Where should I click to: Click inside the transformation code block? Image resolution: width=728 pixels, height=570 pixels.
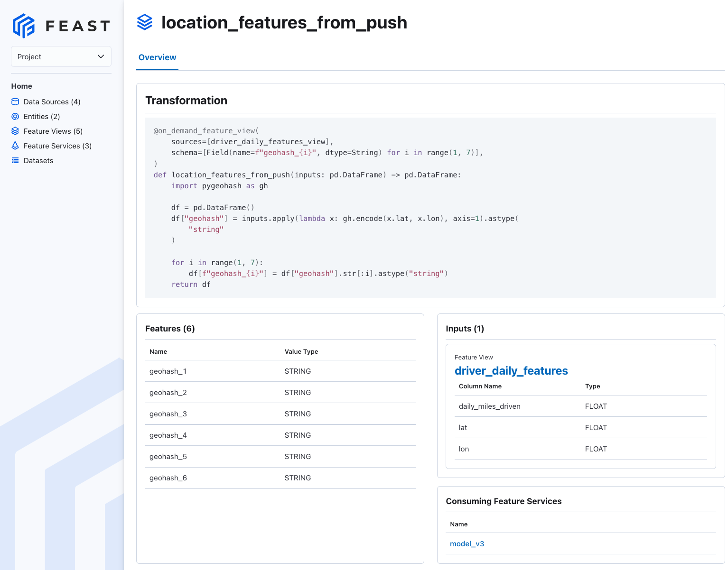430,208
